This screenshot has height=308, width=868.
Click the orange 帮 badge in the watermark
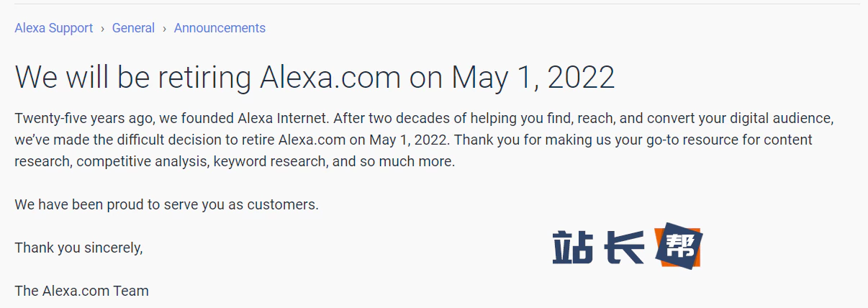pyautogui.click(x=678, y=246)
